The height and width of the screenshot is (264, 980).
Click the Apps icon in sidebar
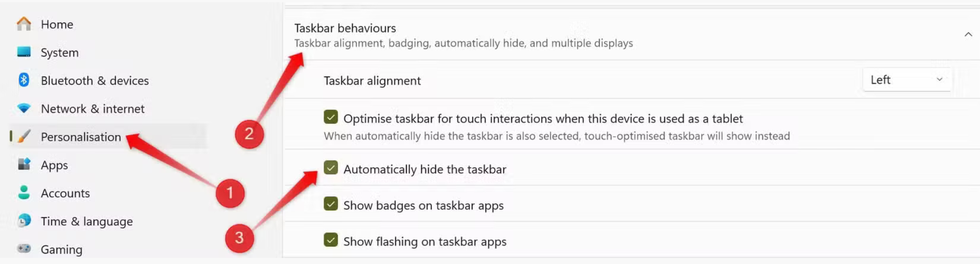(x=24, y=165)
